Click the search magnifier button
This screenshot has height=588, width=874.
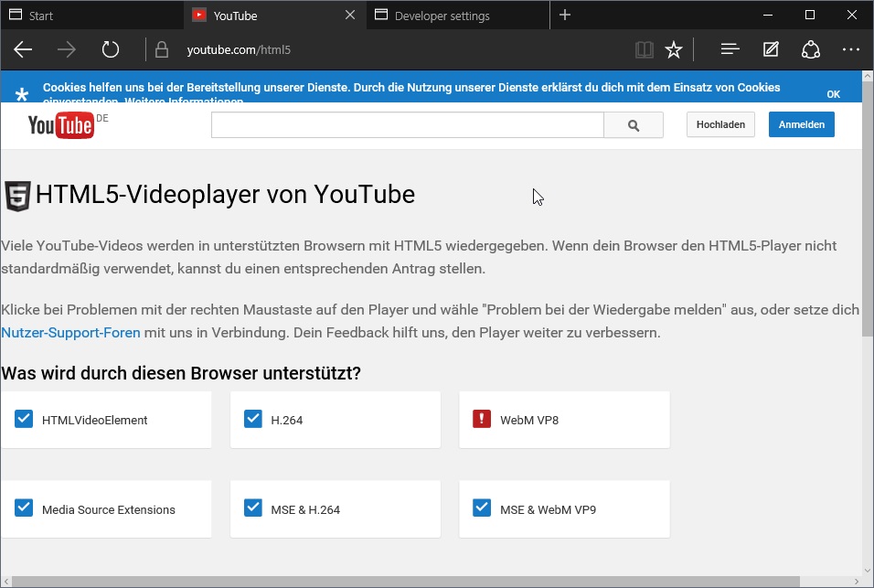[634, 125]
